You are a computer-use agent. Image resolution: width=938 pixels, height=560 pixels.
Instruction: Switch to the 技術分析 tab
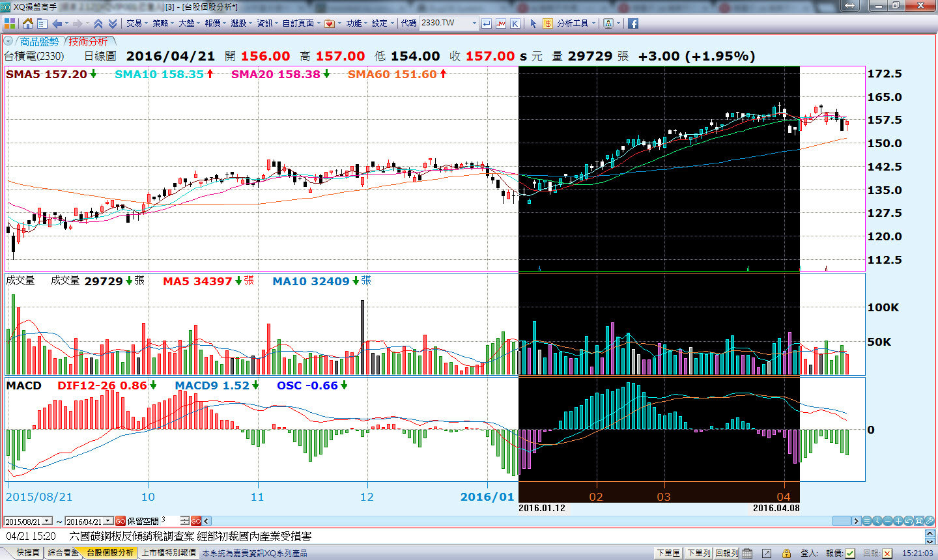88,41
